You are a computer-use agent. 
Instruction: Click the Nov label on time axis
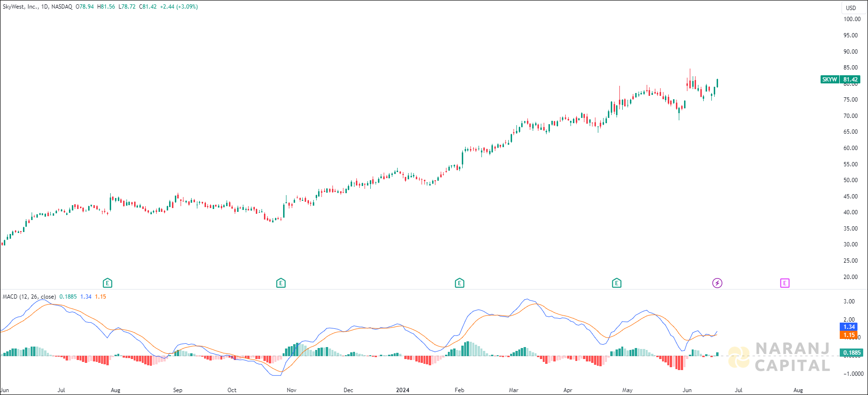(x=291, y=390)
